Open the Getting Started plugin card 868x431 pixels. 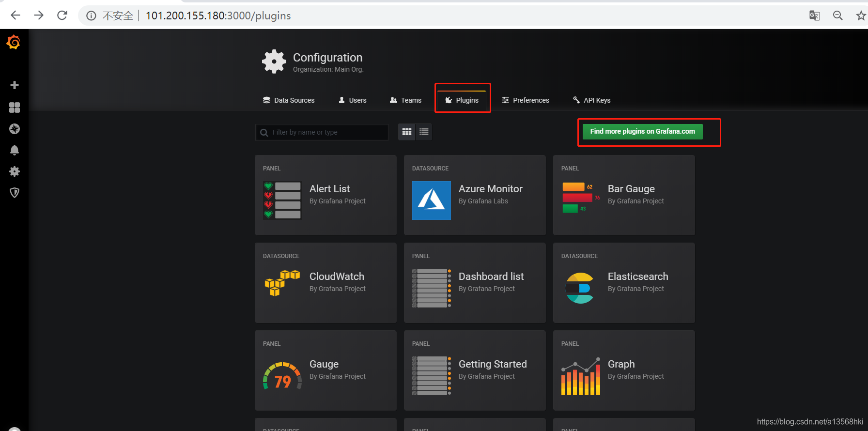click(475, 370)
